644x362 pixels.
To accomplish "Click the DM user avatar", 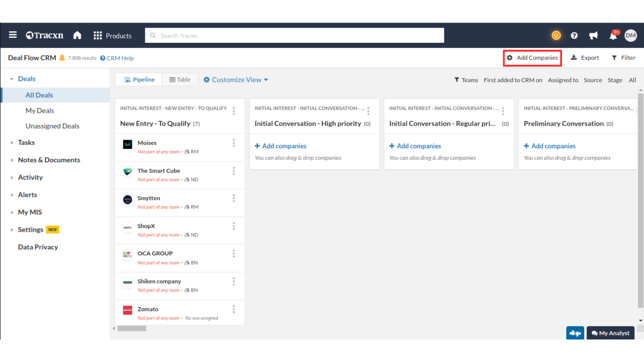I will [630, 35].
